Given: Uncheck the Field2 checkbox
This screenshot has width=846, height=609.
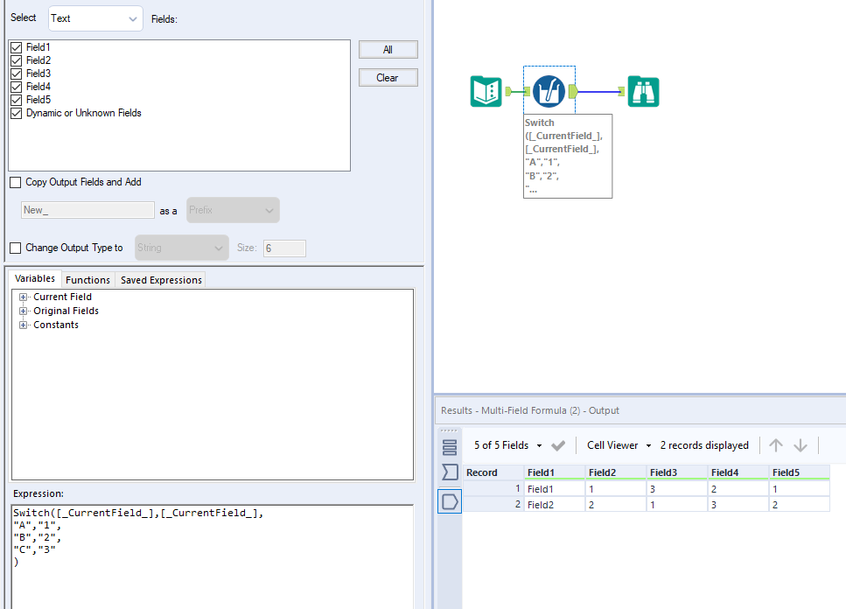Looking at the screenshot, I should point(16,60).
